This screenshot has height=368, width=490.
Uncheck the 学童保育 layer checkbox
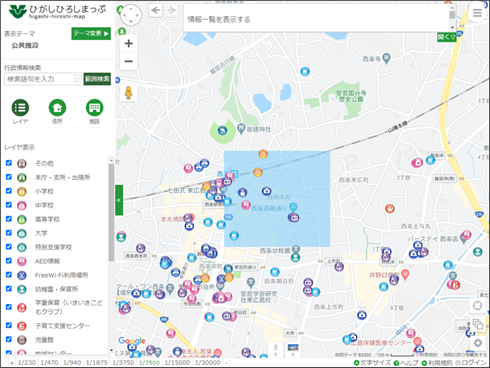click(x=9, y=307)
